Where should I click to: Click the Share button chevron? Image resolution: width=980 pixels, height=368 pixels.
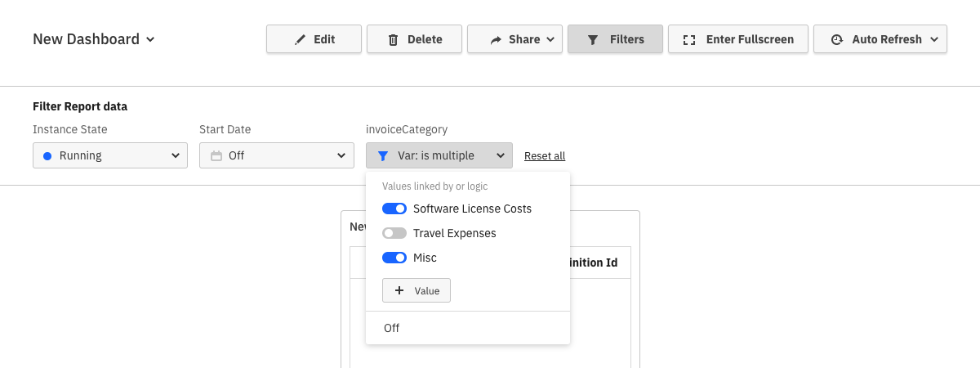tap(550, 39)
